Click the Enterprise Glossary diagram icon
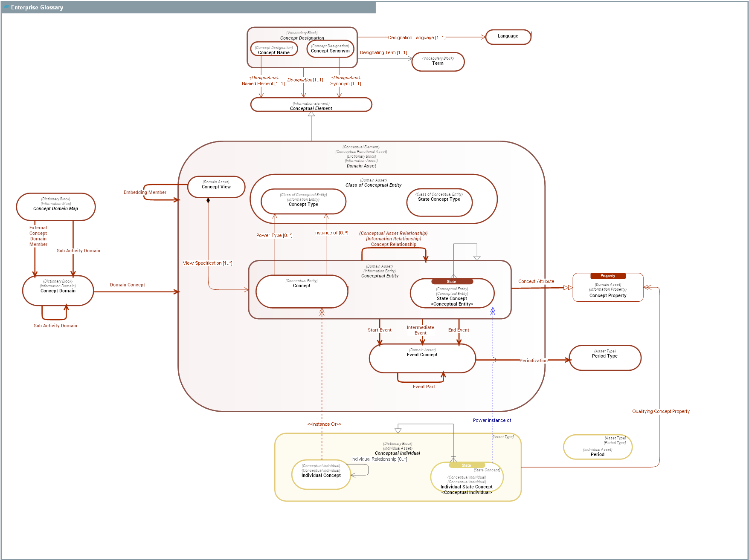 6,7
